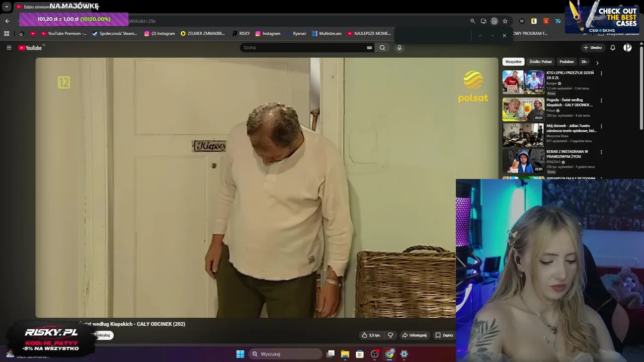Click the YouTube page vertical scrollbar
The width and height of the screenshot is (644, 362).
coord(641,88)
